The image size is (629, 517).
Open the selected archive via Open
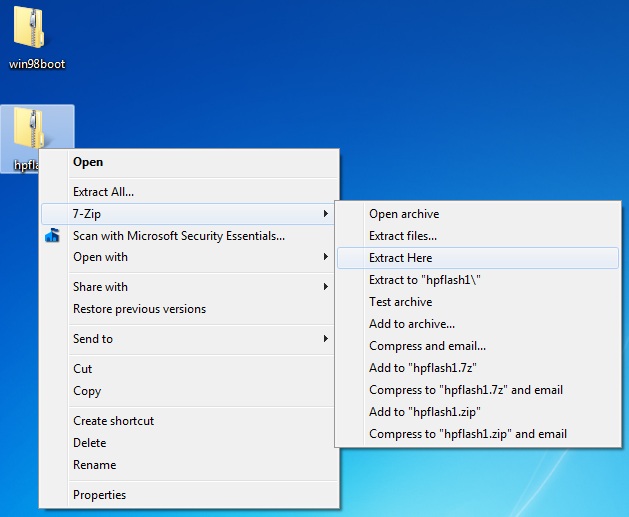(189, 162)
